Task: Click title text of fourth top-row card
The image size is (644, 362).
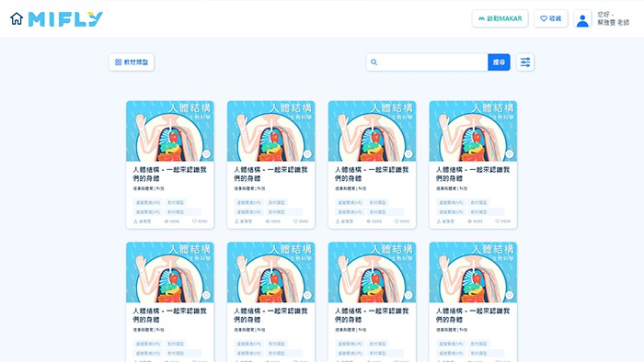Action: [473, 174]
